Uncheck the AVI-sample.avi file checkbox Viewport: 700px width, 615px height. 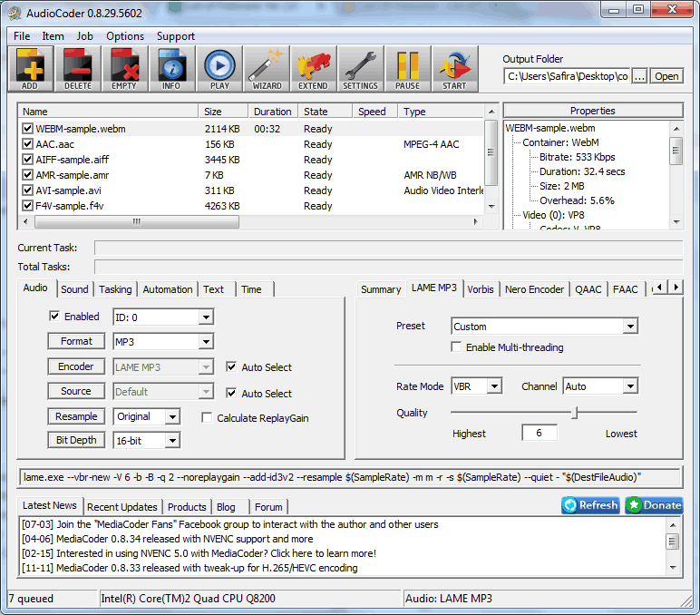tap(28, 190)
